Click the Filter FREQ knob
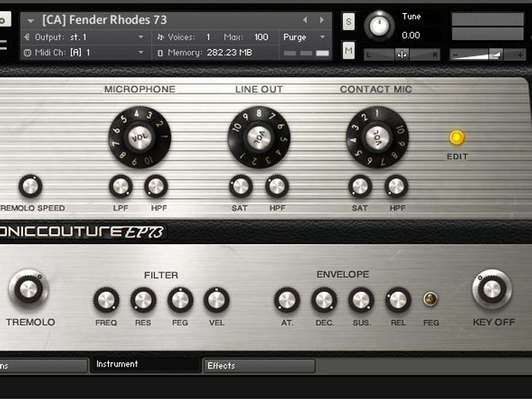 [106, 300]
